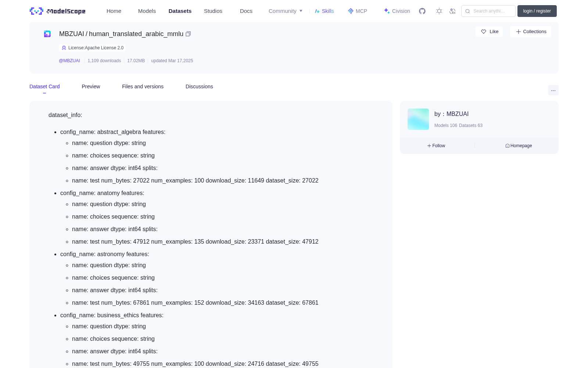Click 'Models 106' count in owner card
This screenshot has height=368, width=588.
[x=446, y=125]
